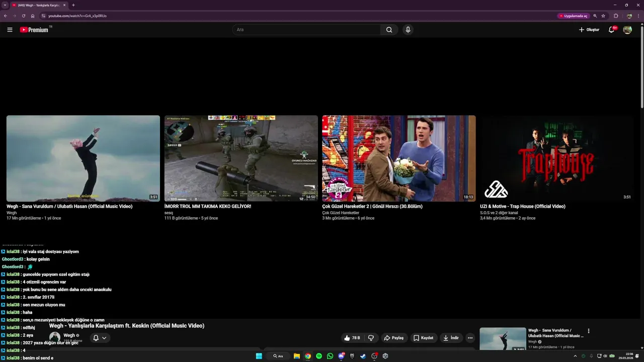Open taskbar Ara search box

[x=278, y=356]
